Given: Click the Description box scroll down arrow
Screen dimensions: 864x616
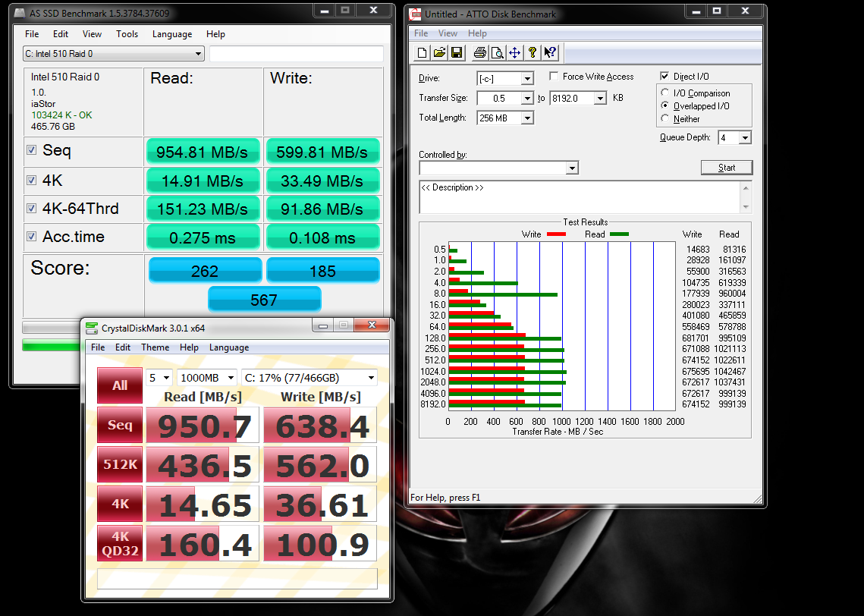Looking at the screenshot, I should click(x=746, y=206).
